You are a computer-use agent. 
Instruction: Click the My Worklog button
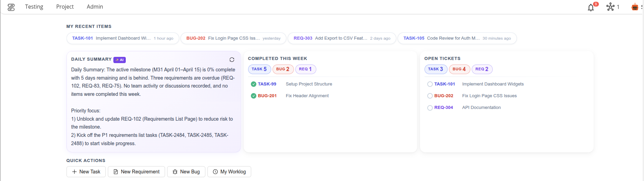click(x=229, y=172)
